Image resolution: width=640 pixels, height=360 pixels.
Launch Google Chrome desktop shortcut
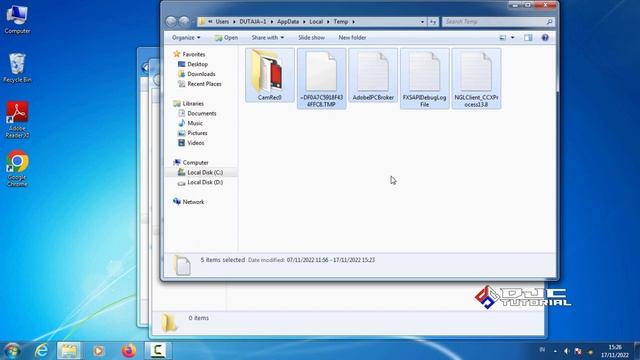click(x=17, y=169)
